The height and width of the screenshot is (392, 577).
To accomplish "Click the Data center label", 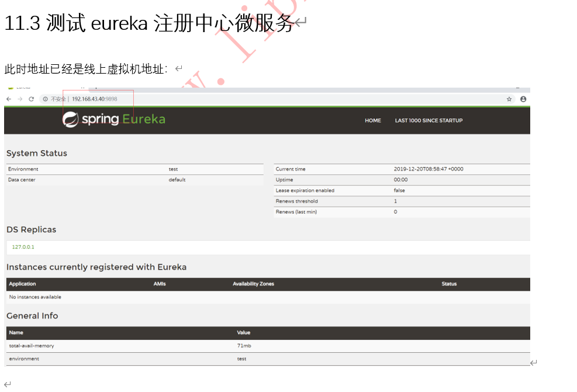I will click(22, 179).
